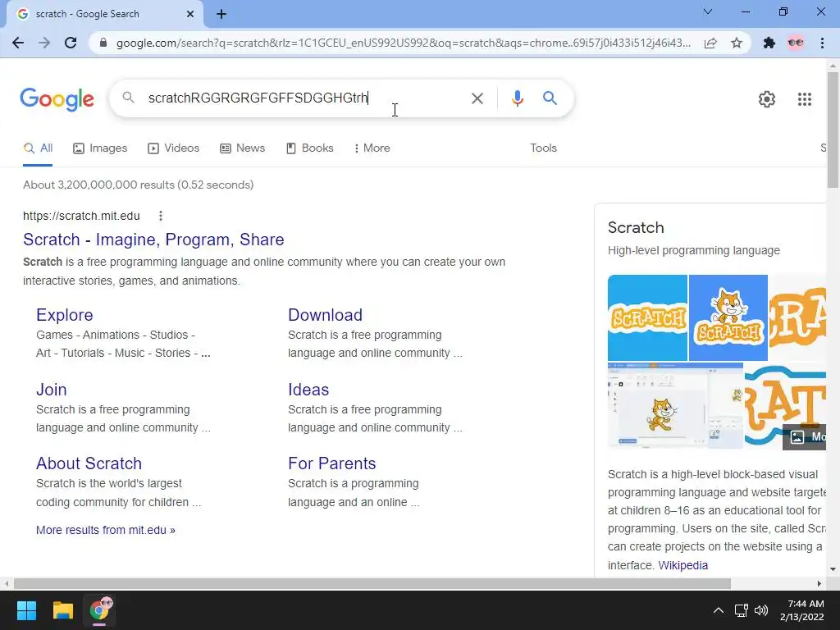Click the Scratch knowledge panel title
This screenshot has width=840, height=630.
[x=636, y=228]
